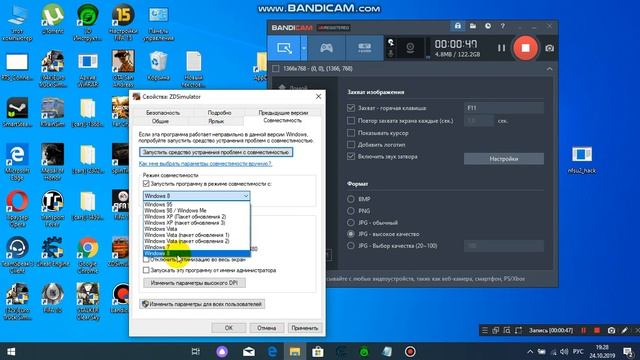Select the Recycle Bin desktop icon
This screenshot has height=360, width=640.
[x=158, y=65]
